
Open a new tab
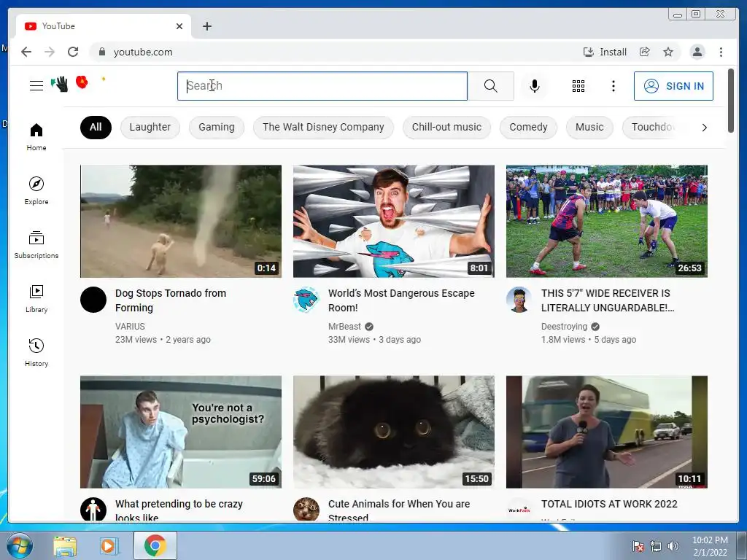click(206, 26)
